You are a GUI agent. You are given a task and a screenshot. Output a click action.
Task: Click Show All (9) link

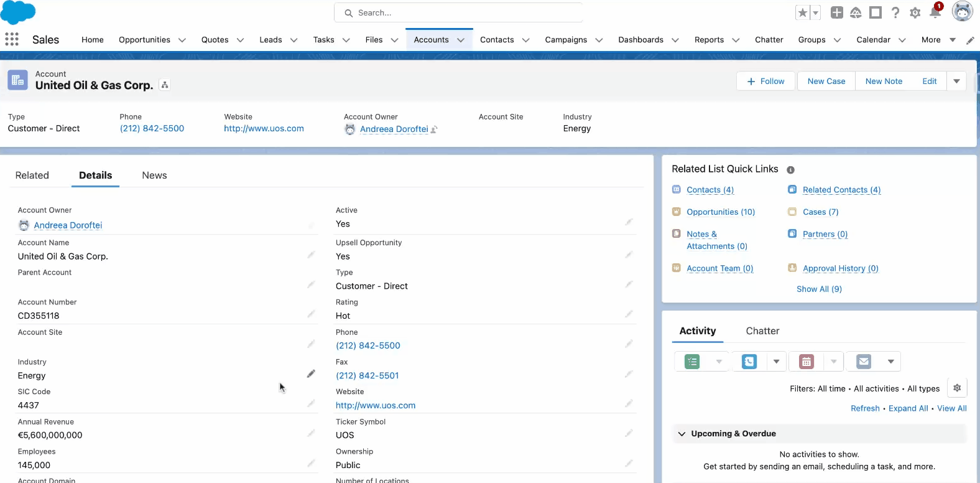point(820,289)
